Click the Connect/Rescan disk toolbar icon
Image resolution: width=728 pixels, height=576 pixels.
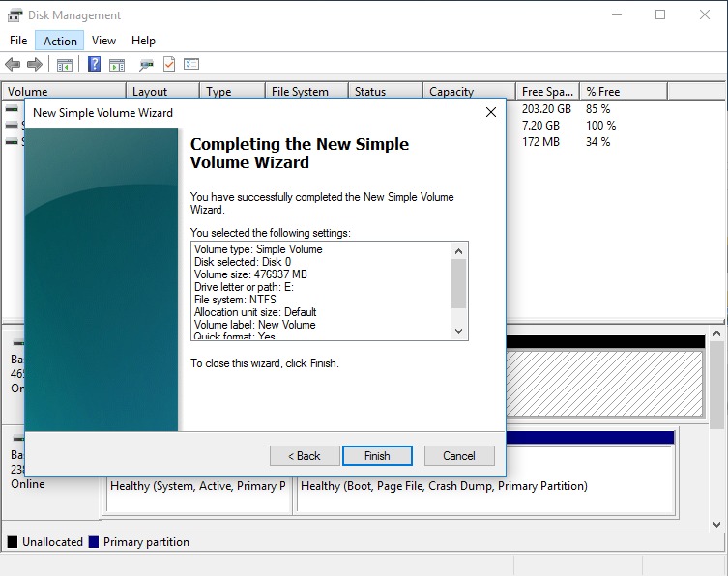point(146,65)
